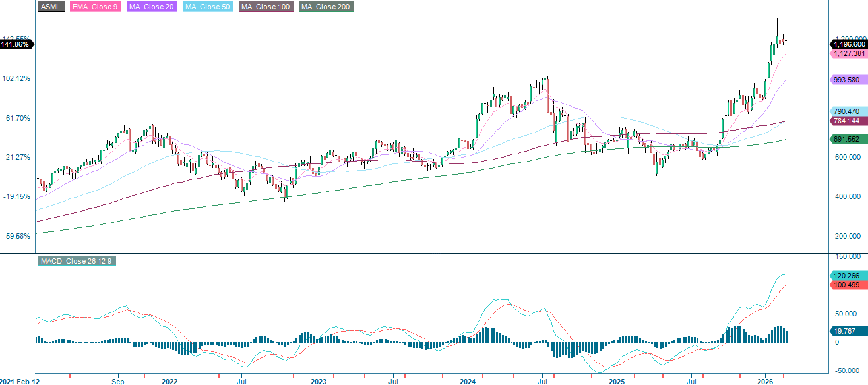868x385 pixels.
Task: Click the histogram value 19.767 label
Action: click(x=843, y=331)
